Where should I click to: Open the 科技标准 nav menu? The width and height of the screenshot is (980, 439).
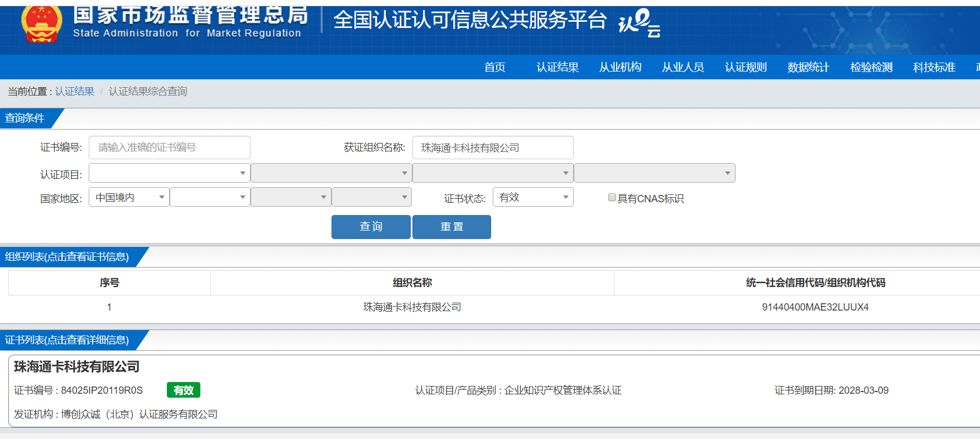[934, 67]
